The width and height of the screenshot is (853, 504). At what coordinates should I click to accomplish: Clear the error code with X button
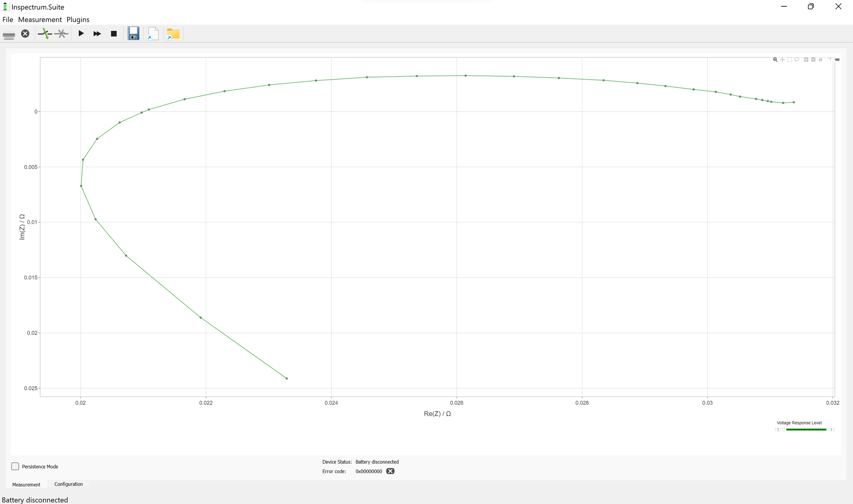pos(390,471)
